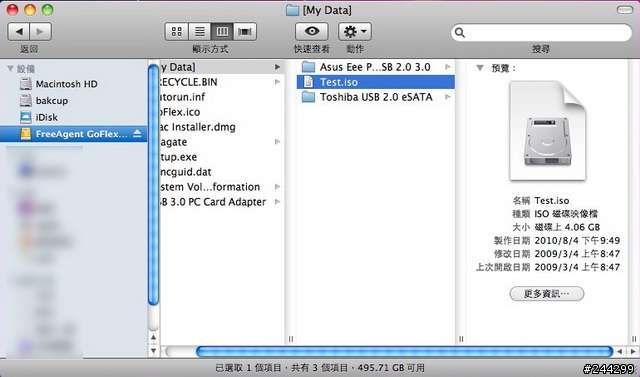Go back with the left arrow button
The width and height of the screenshot is (640, 377).
(19, 31)
